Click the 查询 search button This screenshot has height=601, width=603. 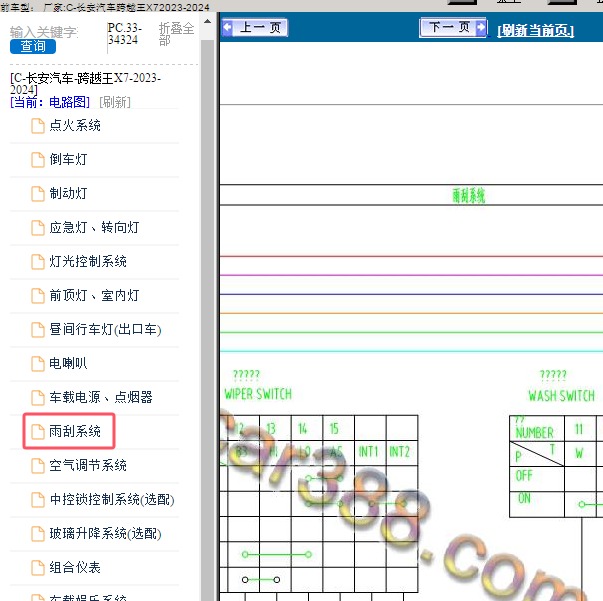33,47
